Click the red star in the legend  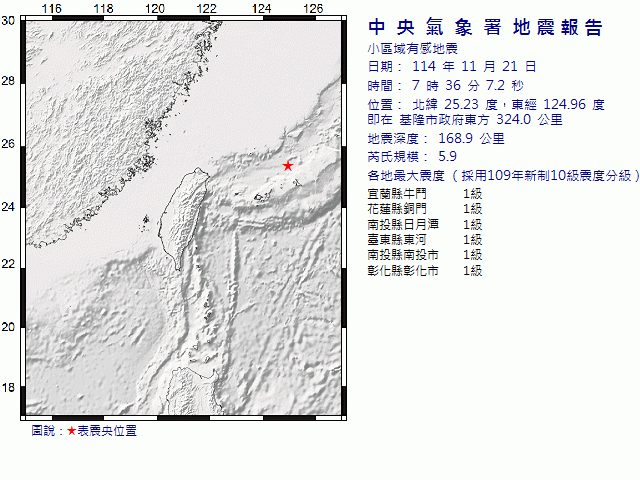pos(71,431)
